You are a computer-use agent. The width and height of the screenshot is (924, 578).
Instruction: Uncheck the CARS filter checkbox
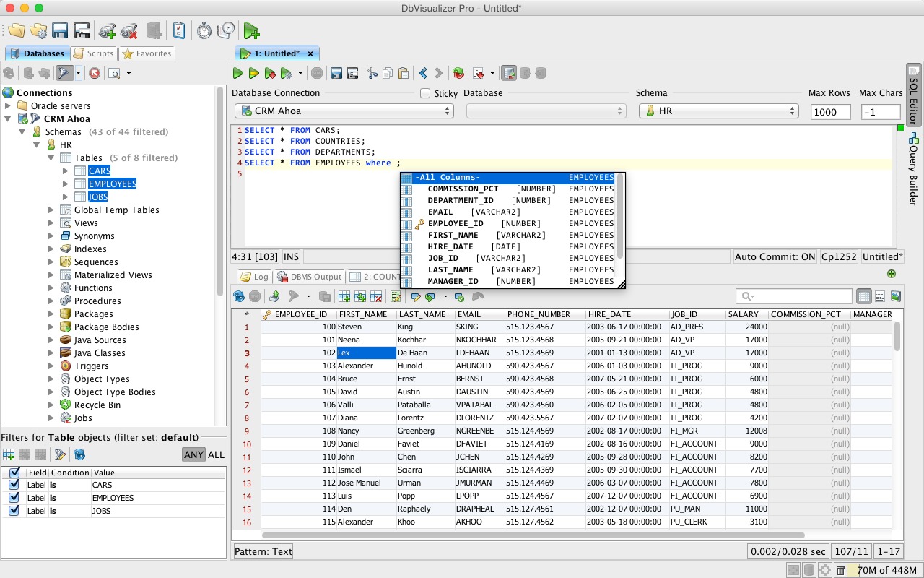pos(14,485)
